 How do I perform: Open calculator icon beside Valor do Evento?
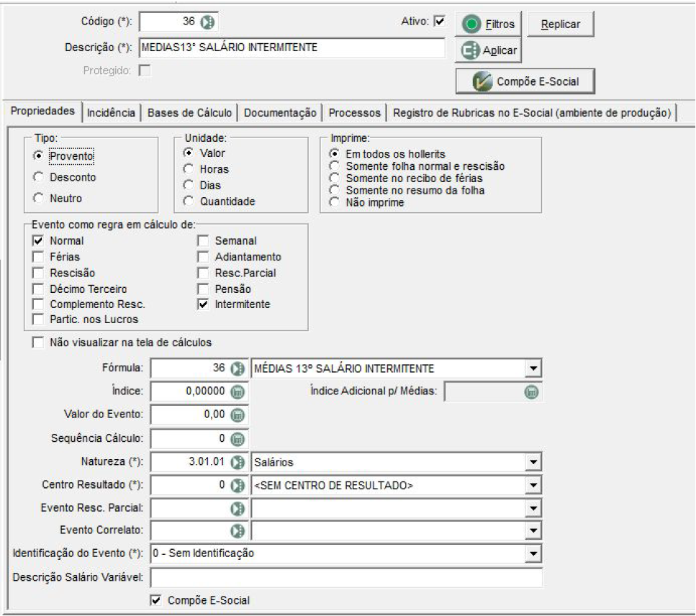238,415
